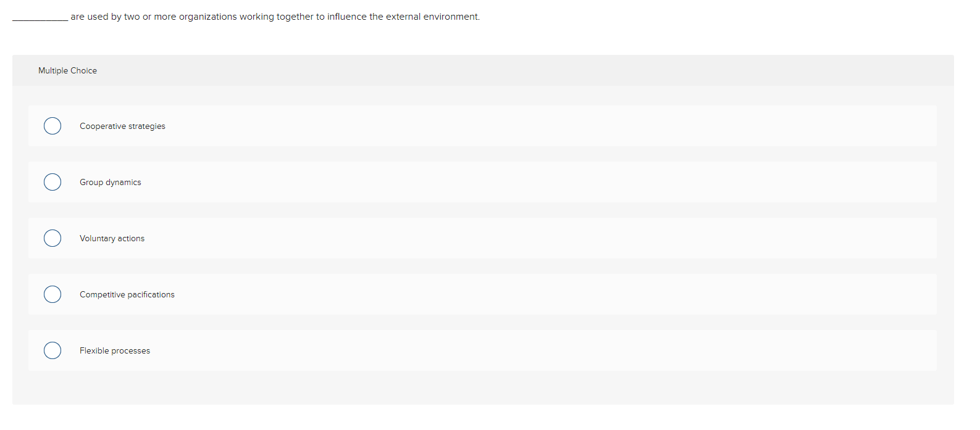Viewport: 980px width, 430px height.
Task: Click the Group dynamics answer row
Action: (432, 182)
